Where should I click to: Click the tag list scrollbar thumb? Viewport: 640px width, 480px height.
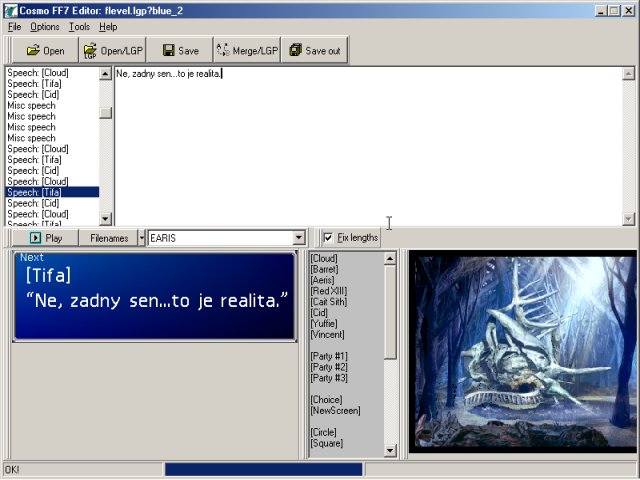tap(390, 312)
